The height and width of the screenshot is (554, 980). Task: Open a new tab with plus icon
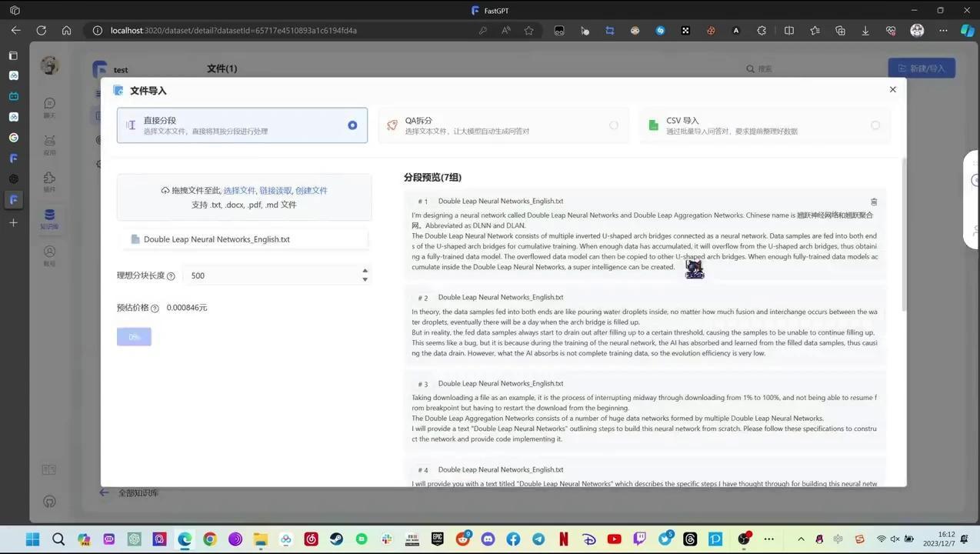click(x=13, y=222)
